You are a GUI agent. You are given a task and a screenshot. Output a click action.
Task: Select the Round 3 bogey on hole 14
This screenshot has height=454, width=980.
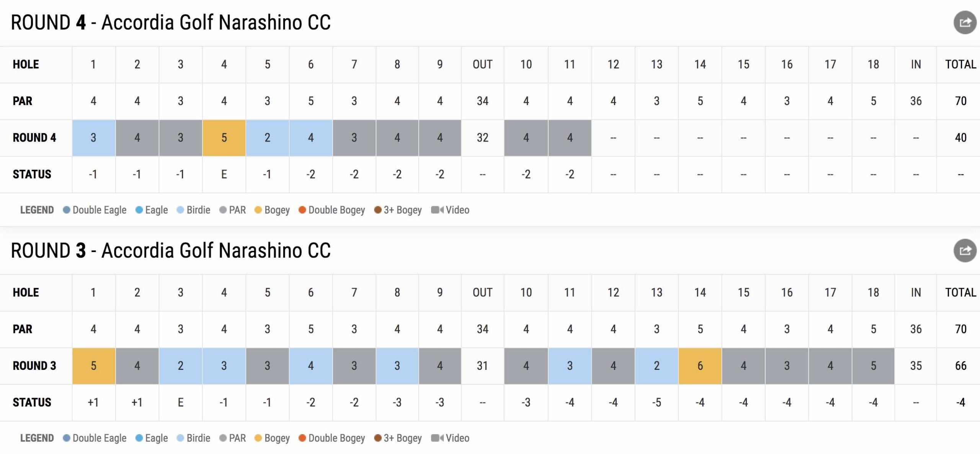point(700,366)
